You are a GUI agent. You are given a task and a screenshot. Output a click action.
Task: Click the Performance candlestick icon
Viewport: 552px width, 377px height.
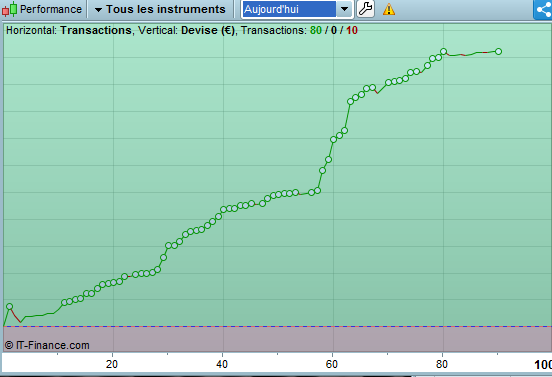click(x=10, y=9)
